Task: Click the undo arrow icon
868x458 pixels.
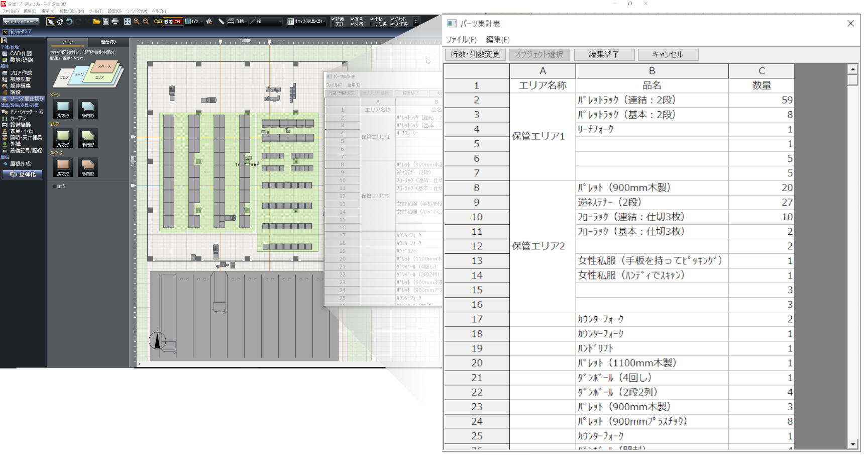Action: (69, 22)
